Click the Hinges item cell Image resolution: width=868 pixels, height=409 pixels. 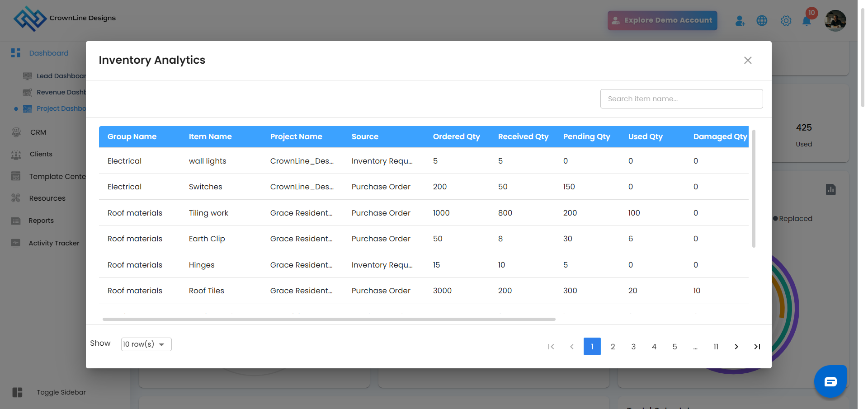[x=202, y=265]
